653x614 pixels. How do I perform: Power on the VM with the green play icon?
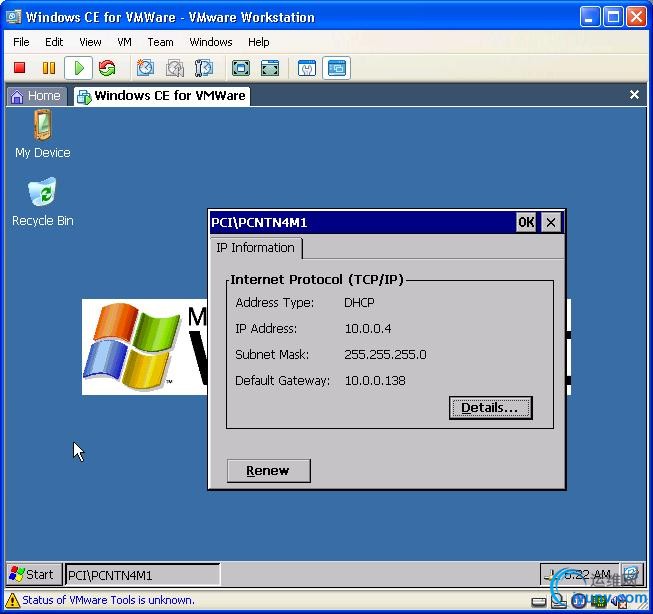(78, 68)
